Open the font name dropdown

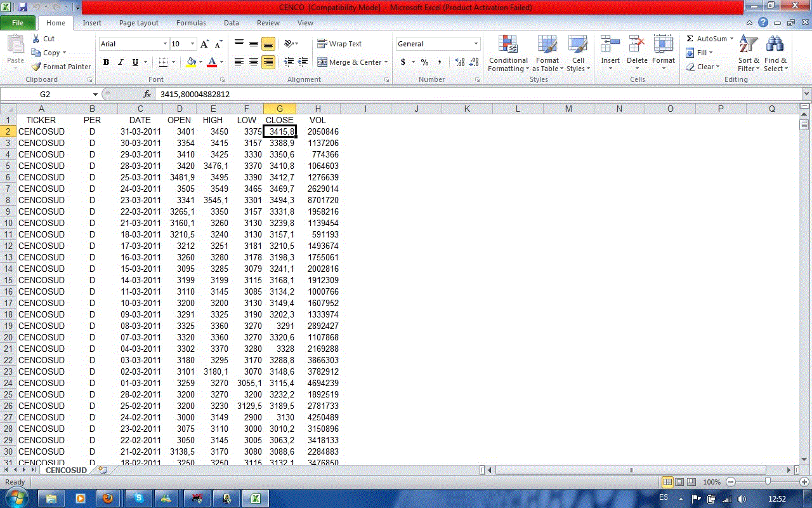point(165,44)
